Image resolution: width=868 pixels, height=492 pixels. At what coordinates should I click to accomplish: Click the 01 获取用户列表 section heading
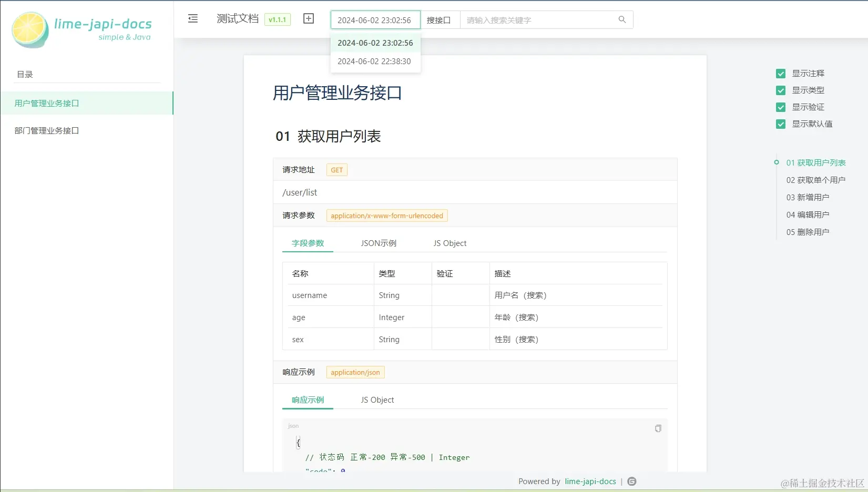pyautogui.click(x=328, y=137)
